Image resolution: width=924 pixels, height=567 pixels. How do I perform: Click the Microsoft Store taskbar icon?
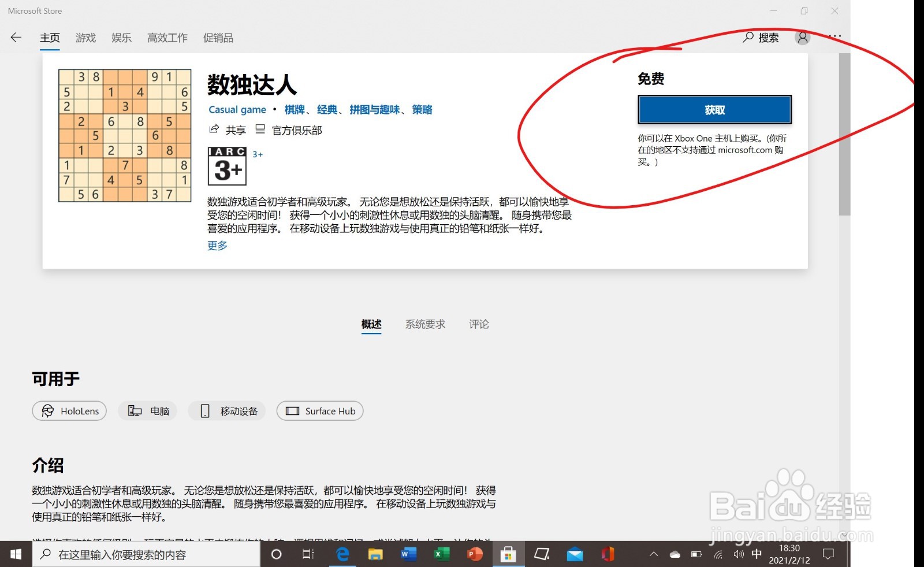pos(508,554)
